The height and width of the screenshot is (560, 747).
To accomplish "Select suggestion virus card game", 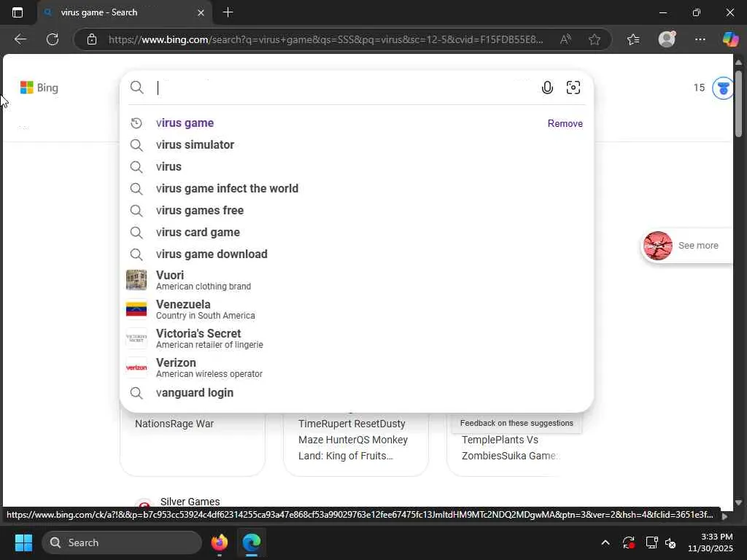I will pos(198,233).
